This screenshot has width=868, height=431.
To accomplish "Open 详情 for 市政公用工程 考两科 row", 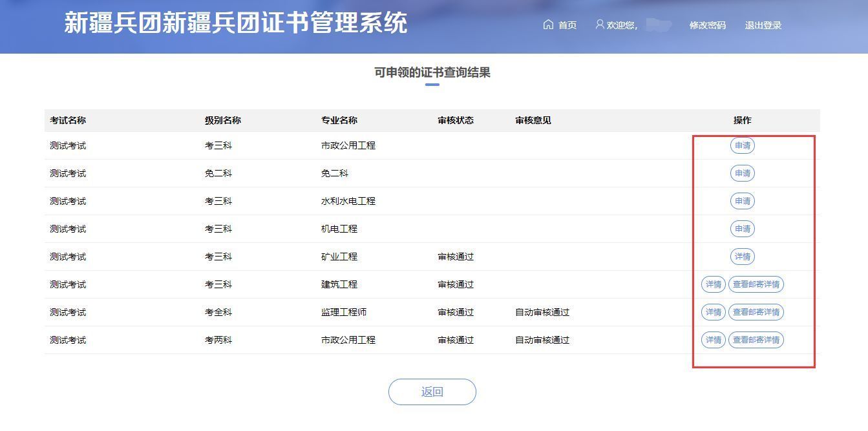I will (713, 340).
